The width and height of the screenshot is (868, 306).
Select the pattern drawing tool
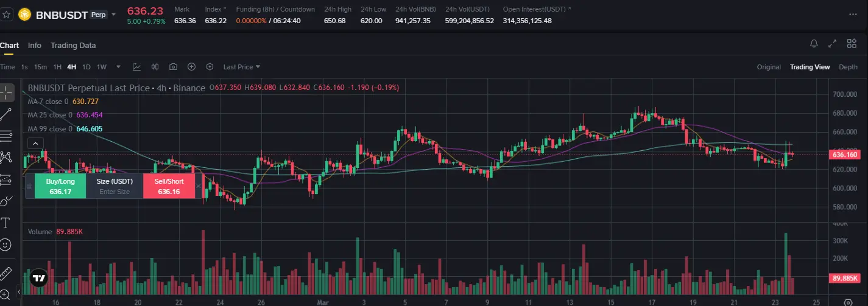pos(6,157)
